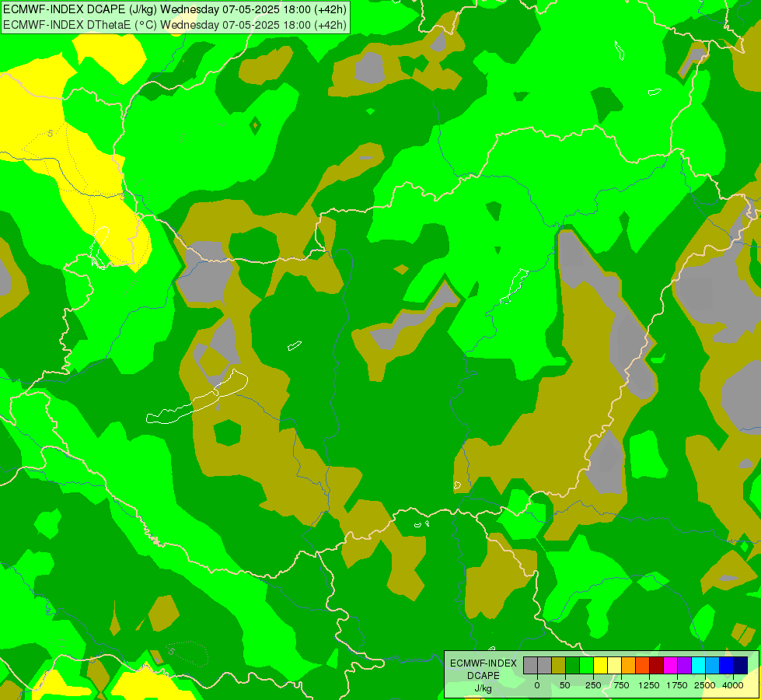Click the magenta legend swatch
761x700 pixels.
670,665
